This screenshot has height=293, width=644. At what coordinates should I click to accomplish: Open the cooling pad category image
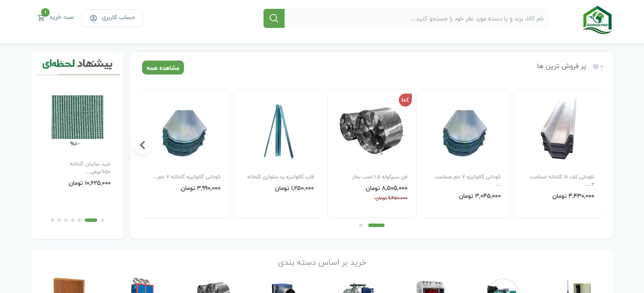click(69, 285)
